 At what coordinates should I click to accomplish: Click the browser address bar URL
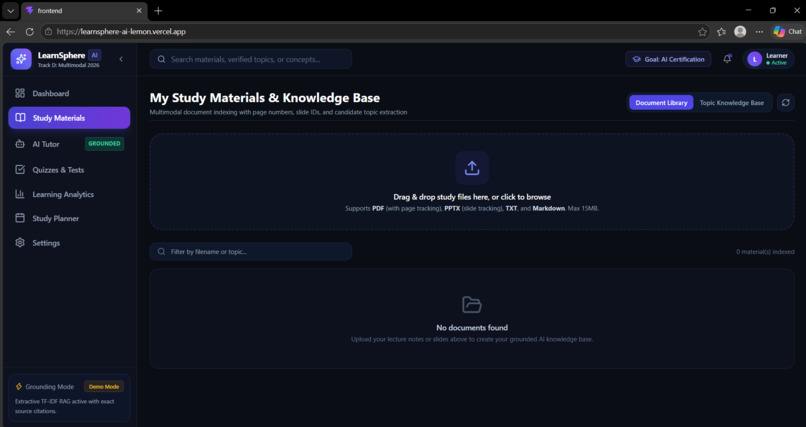click(121, 32)
